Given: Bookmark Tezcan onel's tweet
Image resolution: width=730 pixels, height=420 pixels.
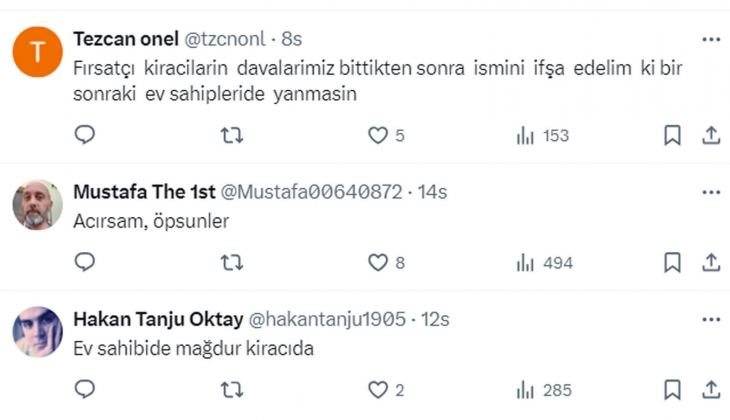Looking at the screenshot, I should coord(673,135).
